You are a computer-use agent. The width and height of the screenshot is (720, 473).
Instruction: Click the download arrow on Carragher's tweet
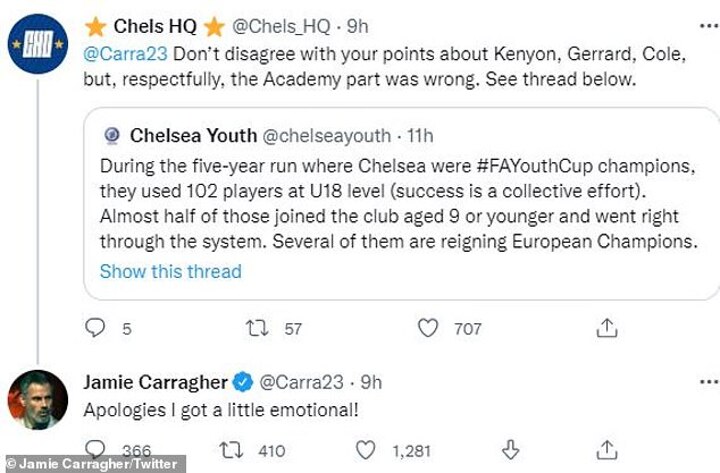click(508, 449)
